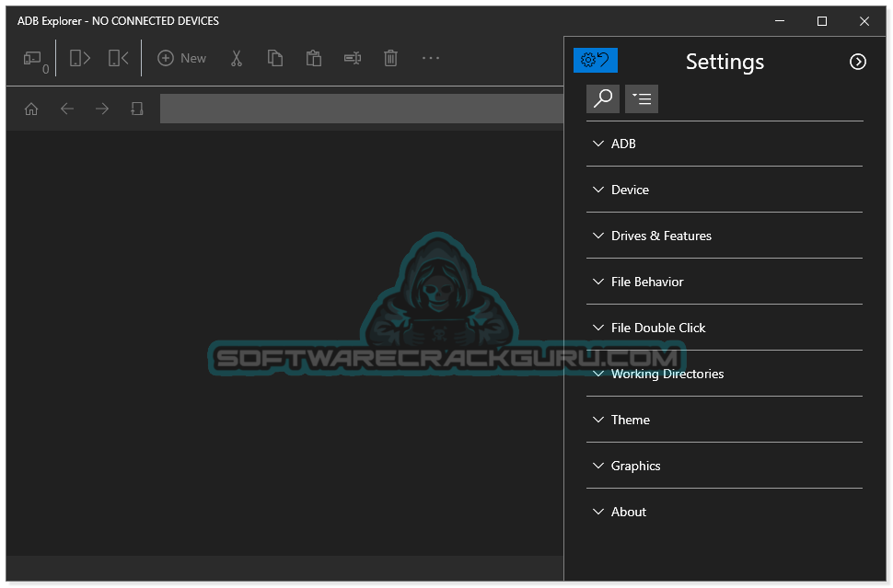This screenshot has width=893, height=588.
Task: Expand the File Behavior section
Action: pyautogui.click(x=725, y=282)
